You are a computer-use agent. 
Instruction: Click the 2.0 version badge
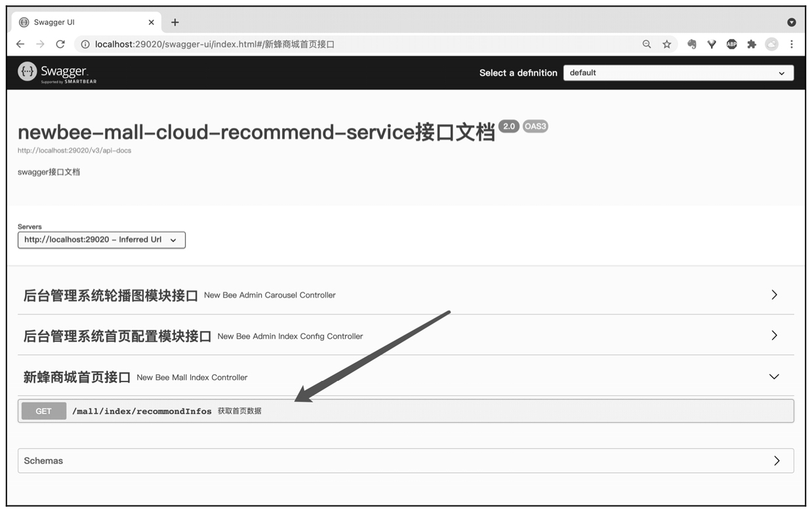tap(509, 126)
